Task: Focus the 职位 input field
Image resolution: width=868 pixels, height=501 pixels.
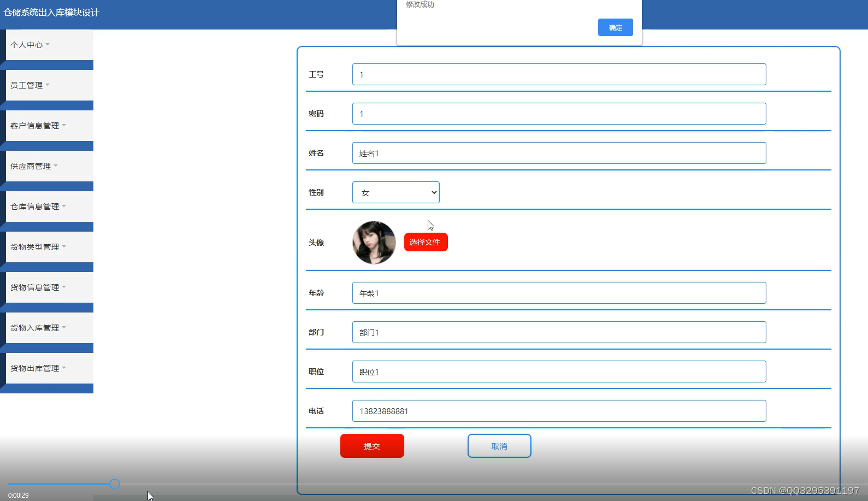Action: tap(559, 372)
